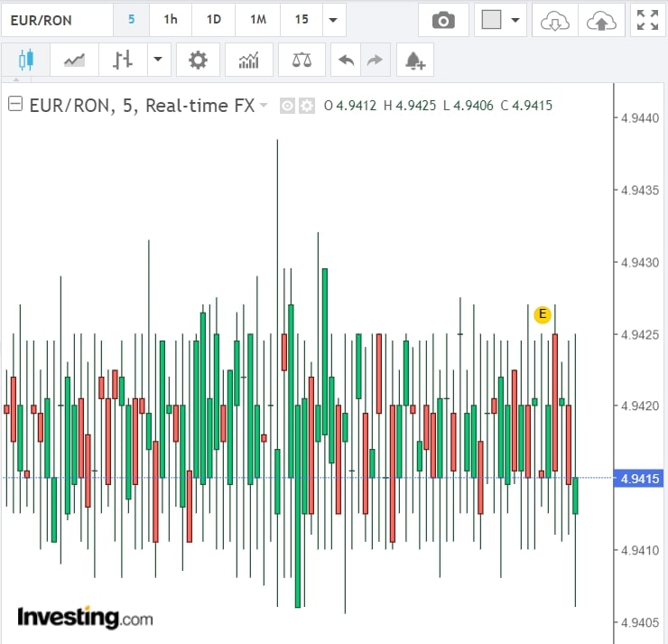Expand the more time intervals dropdown
Screen dimensions: 668x644
click(x=334, y=20)
